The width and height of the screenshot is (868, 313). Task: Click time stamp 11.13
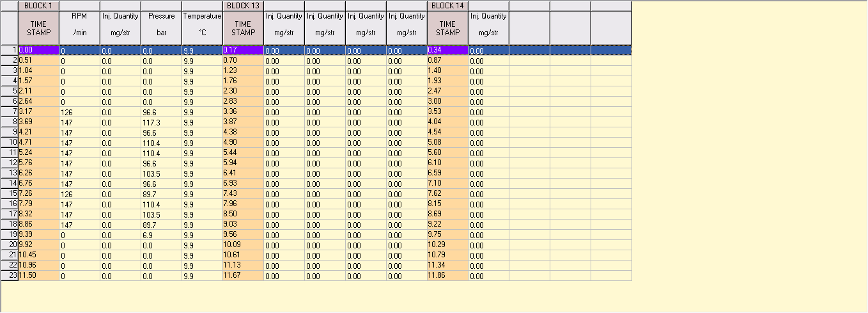243,265
